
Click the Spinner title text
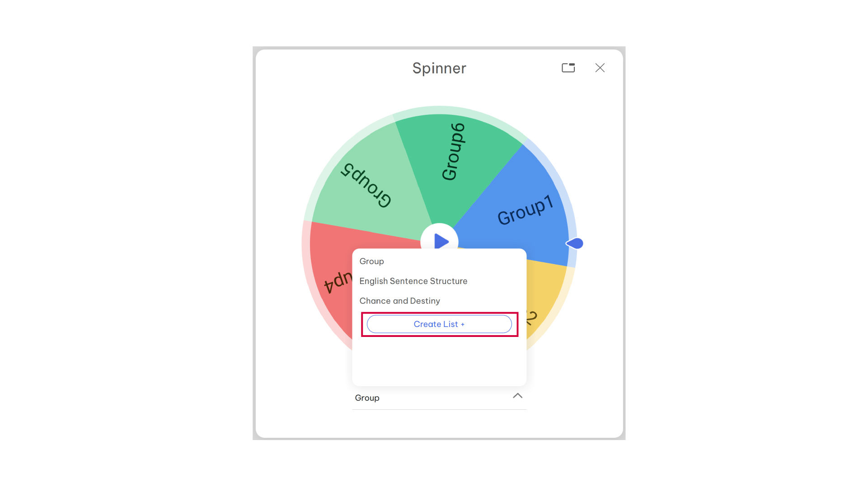[x=439, y=68]
